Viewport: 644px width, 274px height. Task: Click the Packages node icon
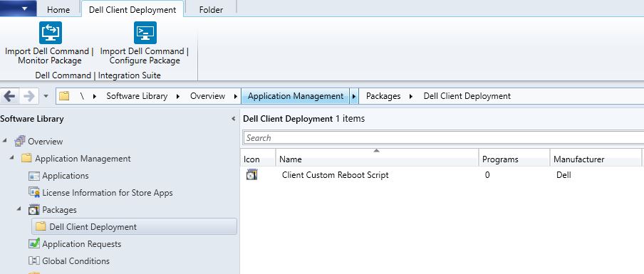pos(34,210)
